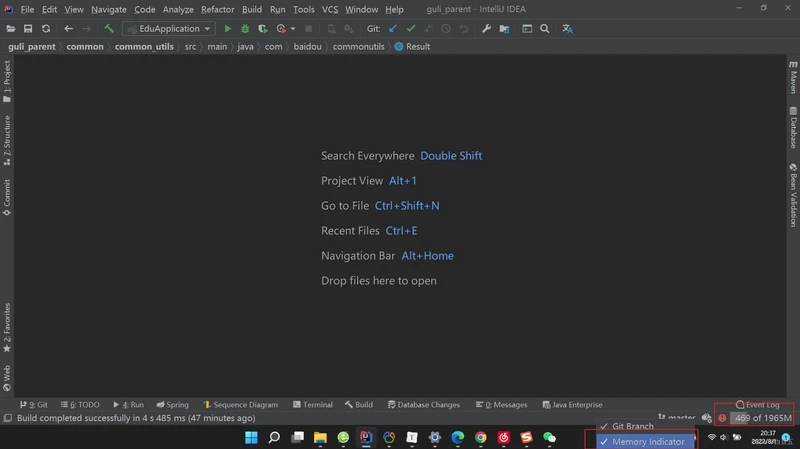Click the Git update project arrow
800x449 pixels.
click(392, 29)
